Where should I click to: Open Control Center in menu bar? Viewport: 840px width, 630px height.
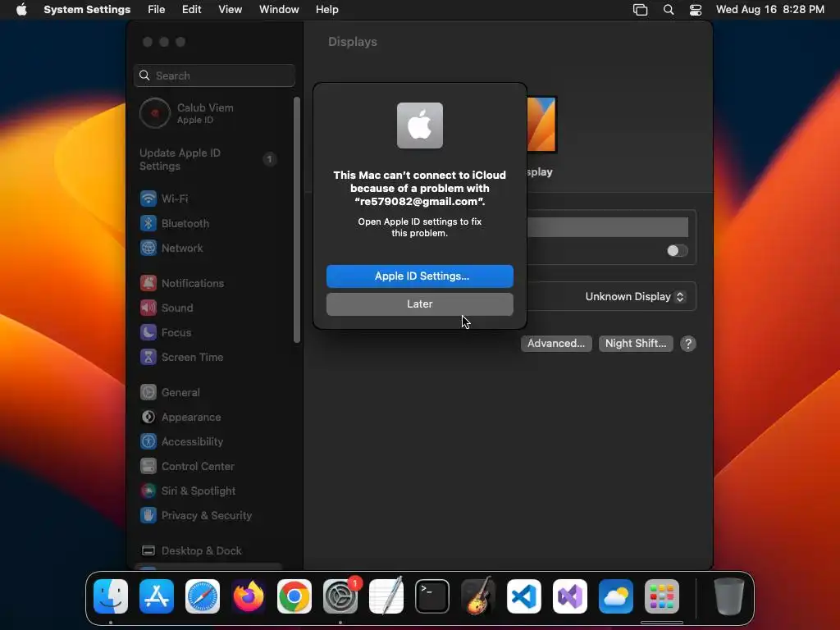[696, 10]
